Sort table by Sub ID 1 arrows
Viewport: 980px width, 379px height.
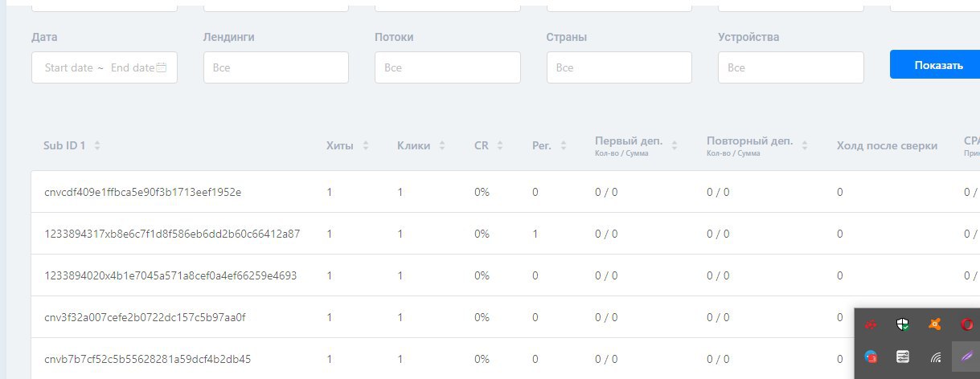pyautogui.click(x=97, y=146)
